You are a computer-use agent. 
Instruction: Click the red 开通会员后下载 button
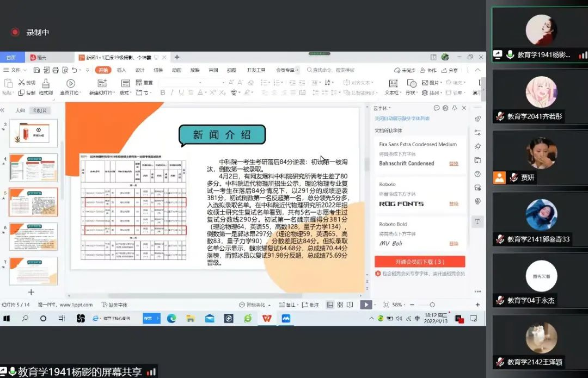point(419,262)
